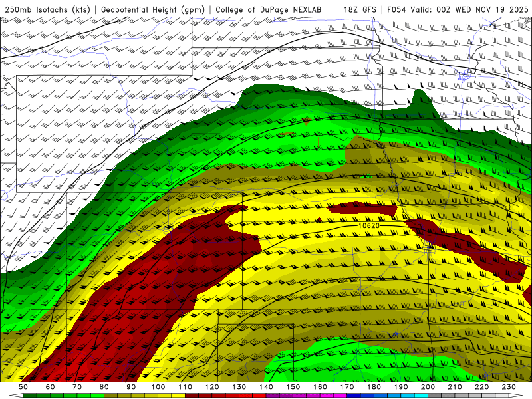Click the 90 knot colorbar label
Screen dimensions: 532x399
[x=131, y=387]
